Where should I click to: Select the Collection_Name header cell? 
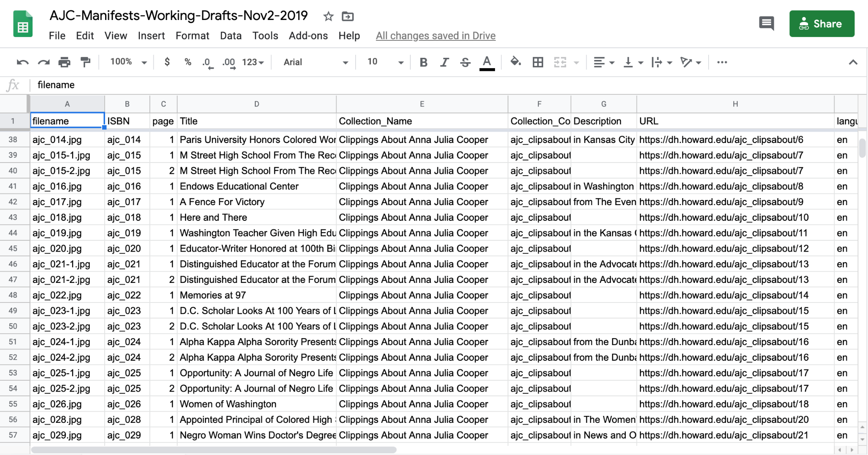click(x=422, y=121)
